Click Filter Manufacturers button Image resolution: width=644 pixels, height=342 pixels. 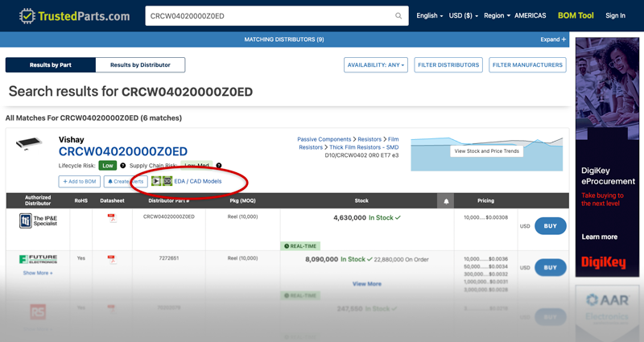click(527, 65)
